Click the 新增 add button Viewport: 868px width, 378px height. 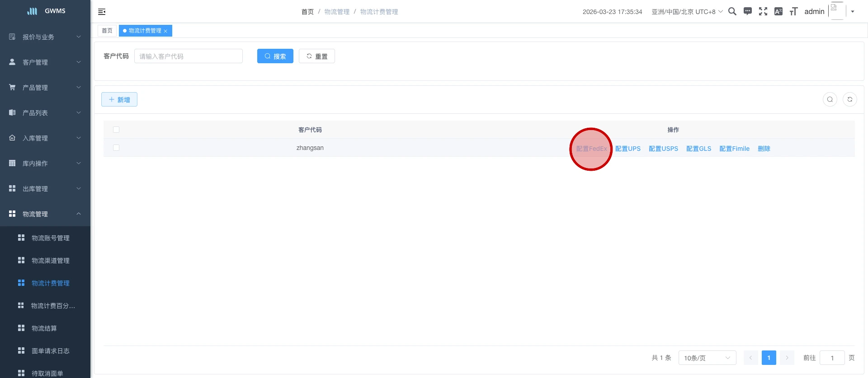[119, 99]
